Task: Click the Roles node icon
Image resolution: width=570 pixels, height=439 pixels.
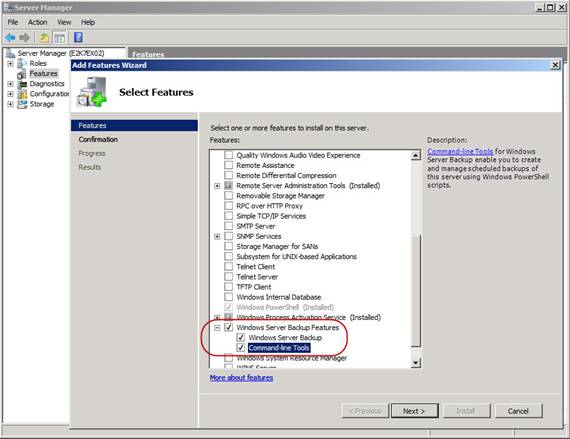Action: pos(22,63)
